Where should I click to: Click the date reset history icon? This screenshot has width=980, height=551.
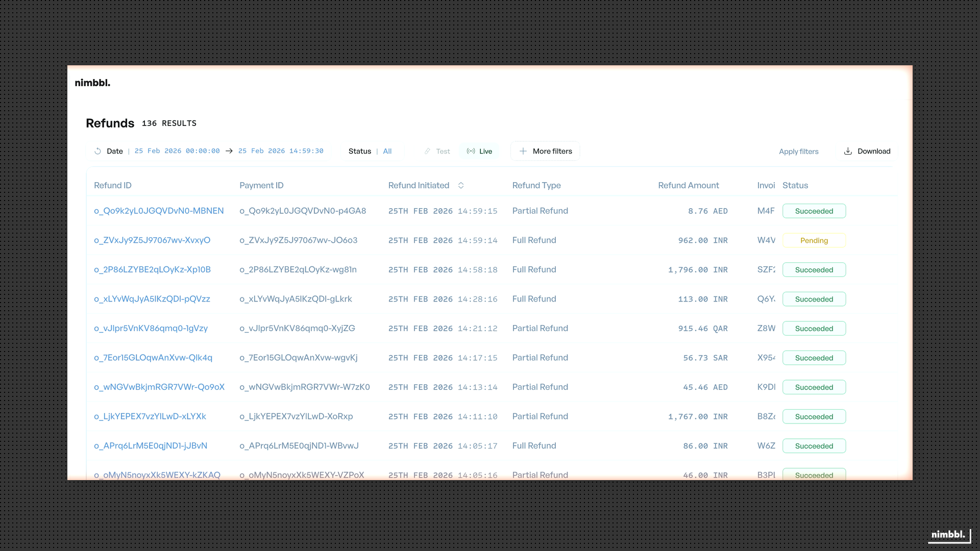[97, 151]
